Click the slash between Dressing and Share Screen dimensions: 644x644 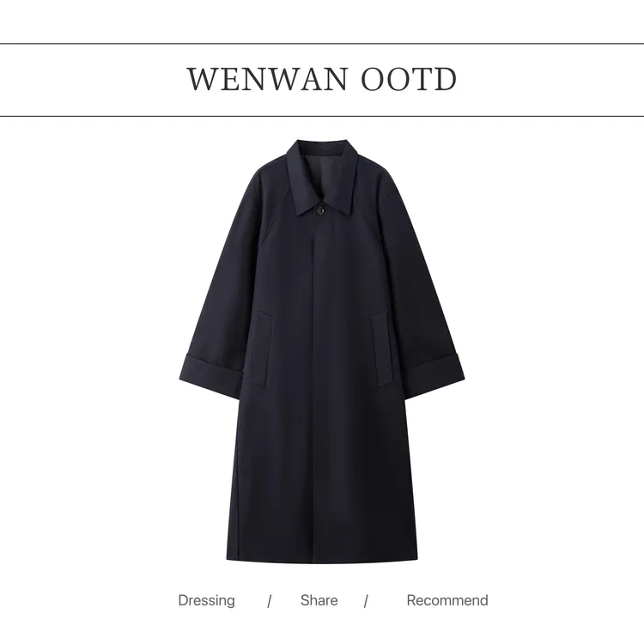coord(269,602)
